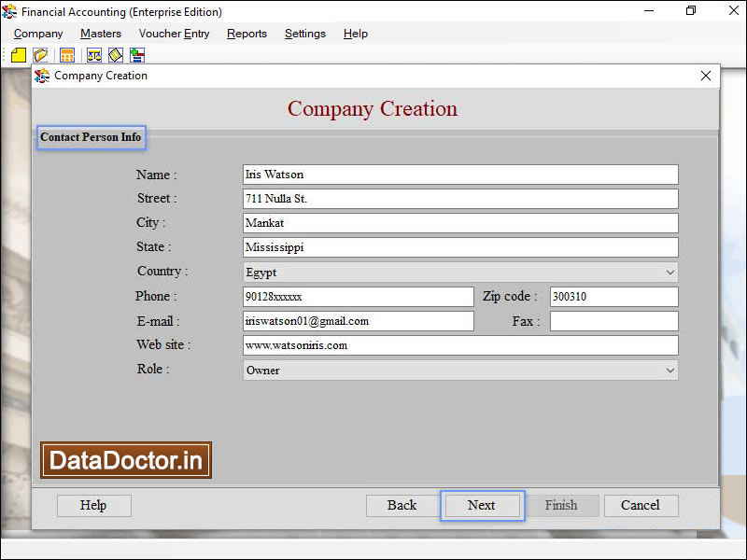Expand the Country dropdown showing Egypt
Screen dimensions: 747x560
pos(670,272)
